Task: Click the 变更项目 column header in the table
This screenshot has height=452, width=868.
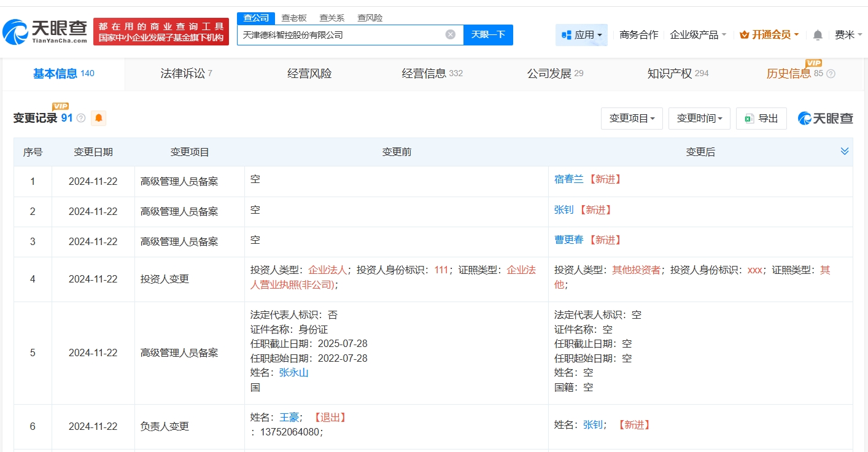Action: (x=190, y=152)
